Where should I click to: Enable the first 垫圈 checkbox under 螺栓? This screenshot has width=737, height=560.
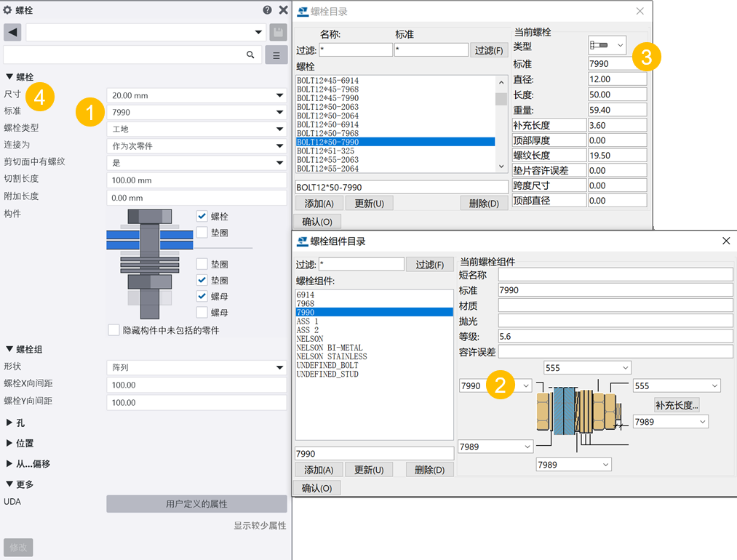(x=202, y=232)
